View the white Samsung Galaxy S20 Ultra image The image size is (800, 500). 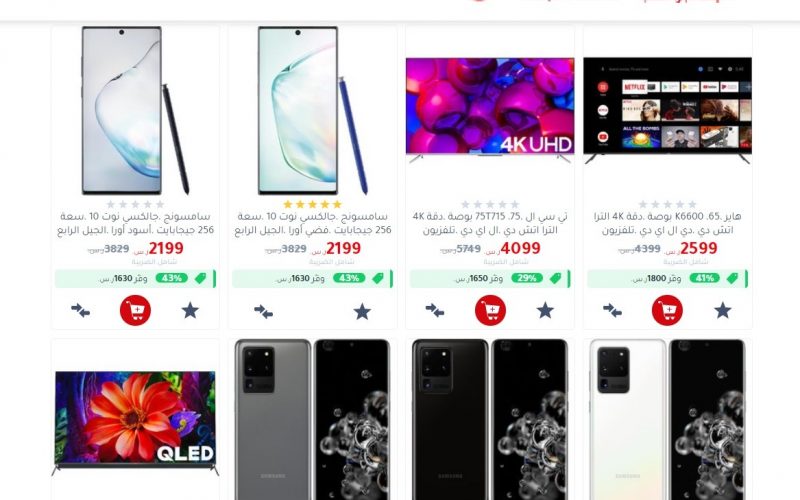point(667,419)
